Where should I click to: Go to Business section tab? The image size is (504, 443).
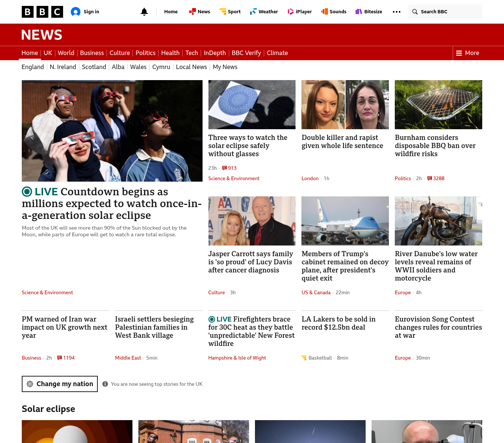point(92,53)
